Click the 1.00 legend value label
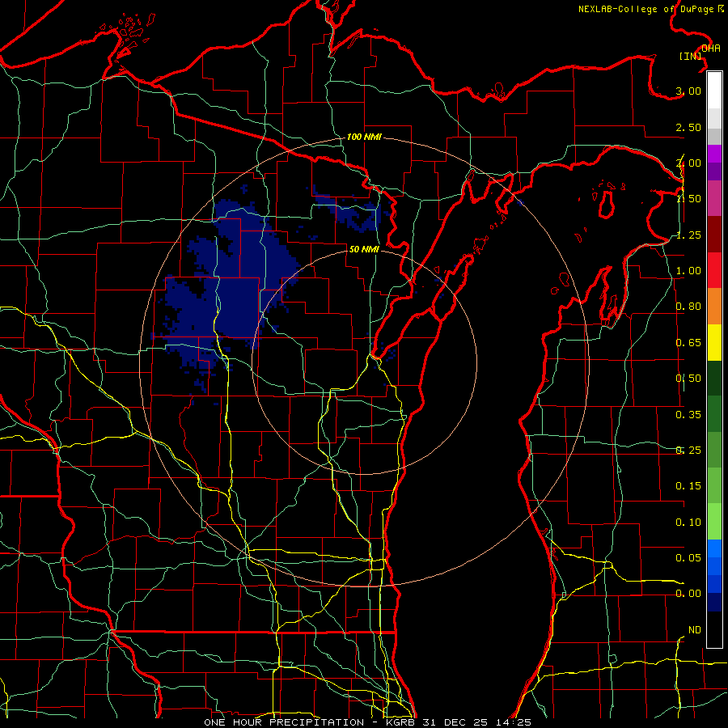Viewport: 728px width, 728px height. pyautogui.click(x=688, y=271)
